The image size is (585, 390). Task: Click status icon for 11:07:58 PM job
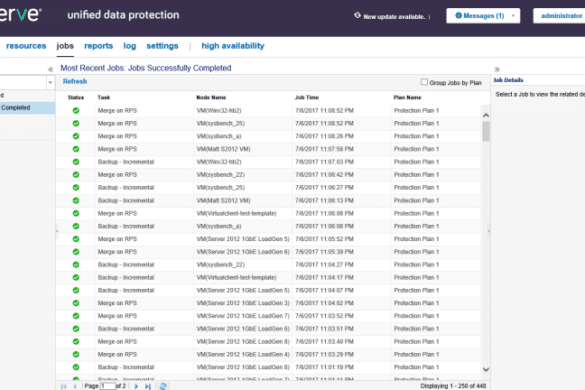click(76, 149)
